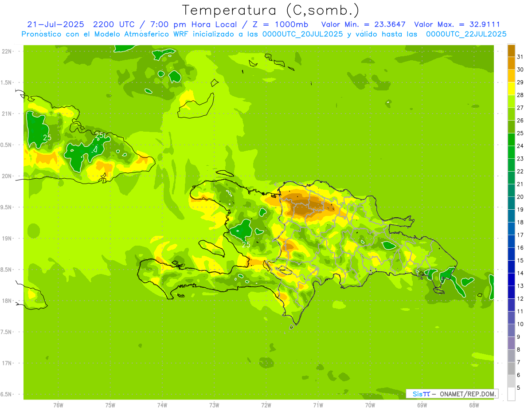The image size is (532, 411).
Task: Click the green legend swatch between 24 and 25
Action: click(511, 139)
